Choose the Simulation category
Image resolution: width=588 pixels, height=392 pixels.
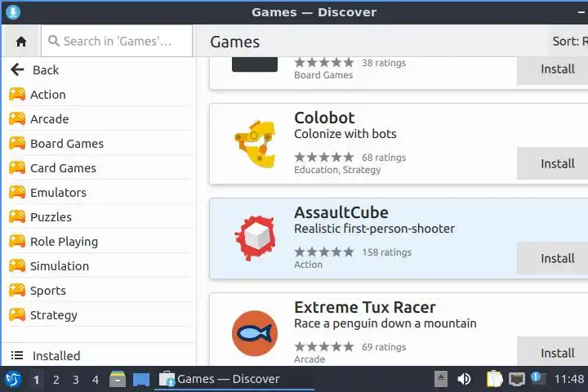(99, 266)
